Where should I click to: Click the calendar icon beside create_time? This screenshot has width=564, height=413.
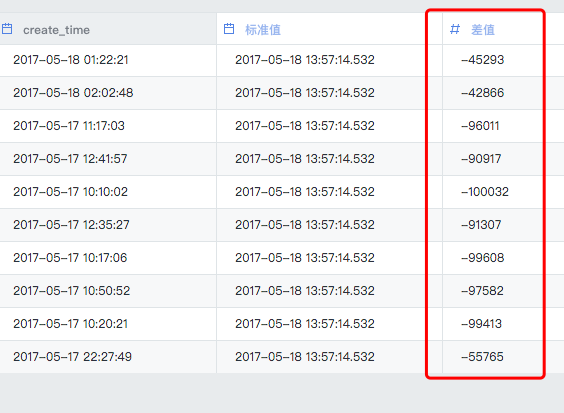(7, 29)
